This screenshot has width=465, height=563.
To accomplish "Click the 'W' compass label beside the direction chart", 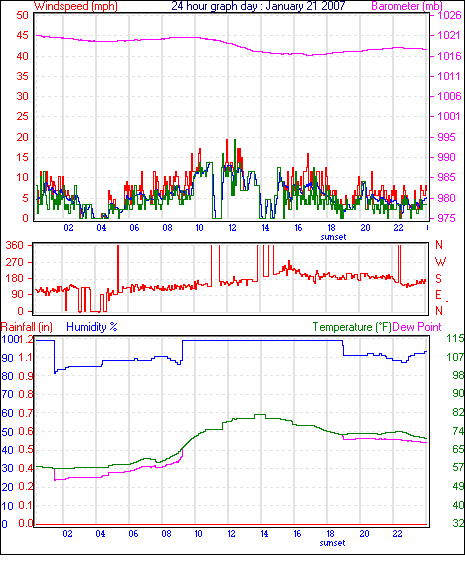I will click(440, 262).
